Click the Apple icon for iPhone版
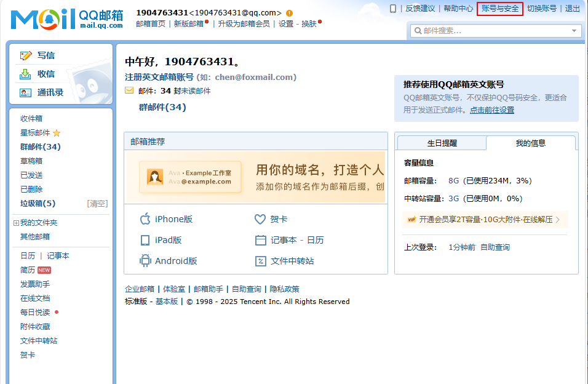This screenshot has width=588, height=384. point(145,219)
